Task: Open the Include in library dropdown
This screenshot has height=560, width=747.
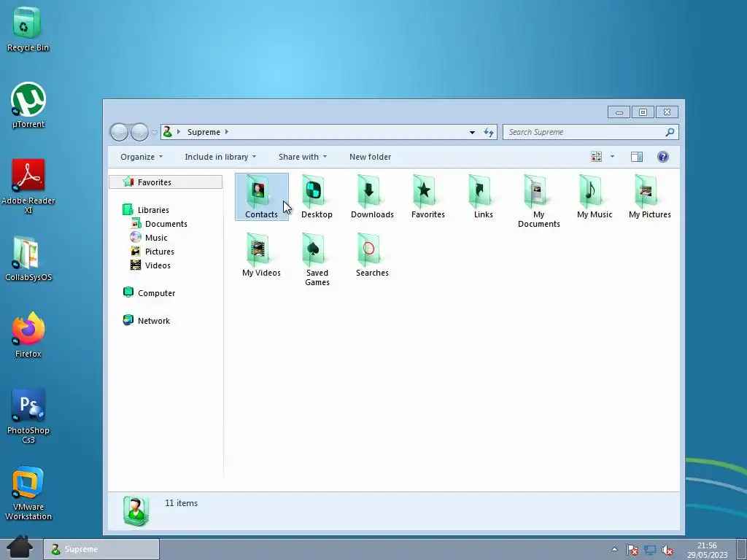Action: pos(220,157)
